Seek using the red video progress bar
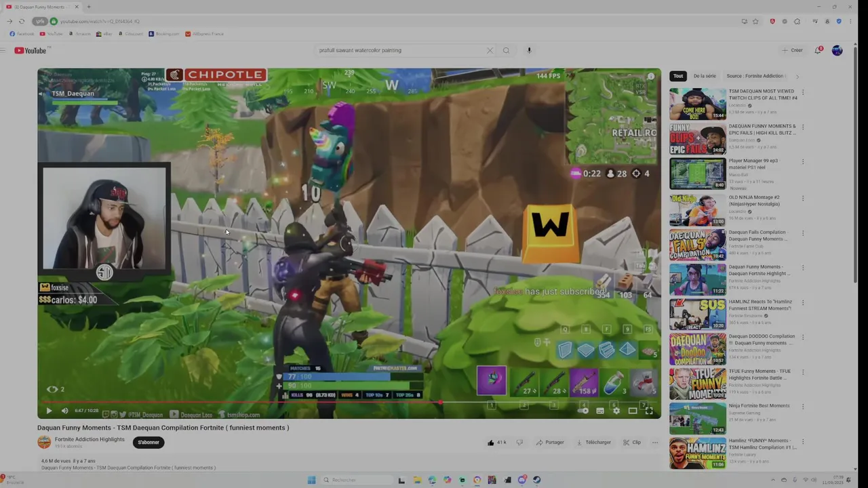The image size is (868, 488). click(x=349, y=402)
